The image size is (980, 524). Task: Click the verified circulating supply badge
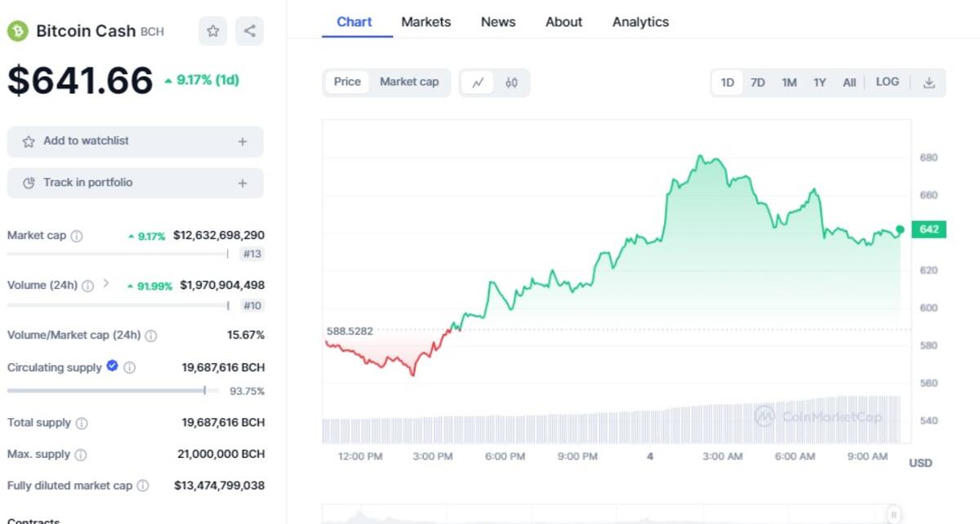[113, 366]
